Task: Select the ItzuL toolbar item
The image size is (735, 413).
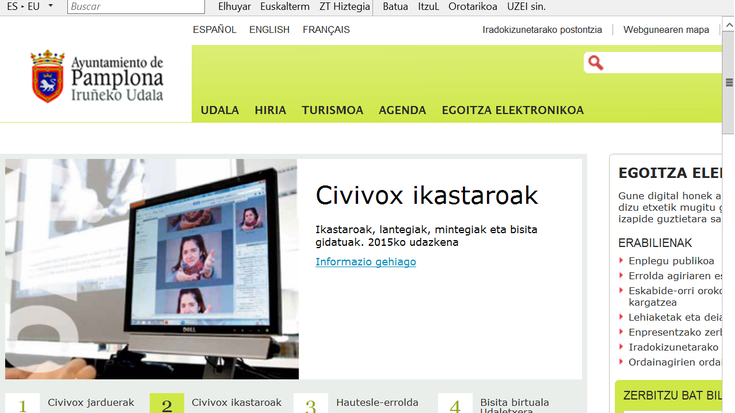Action: coord(428,7)
